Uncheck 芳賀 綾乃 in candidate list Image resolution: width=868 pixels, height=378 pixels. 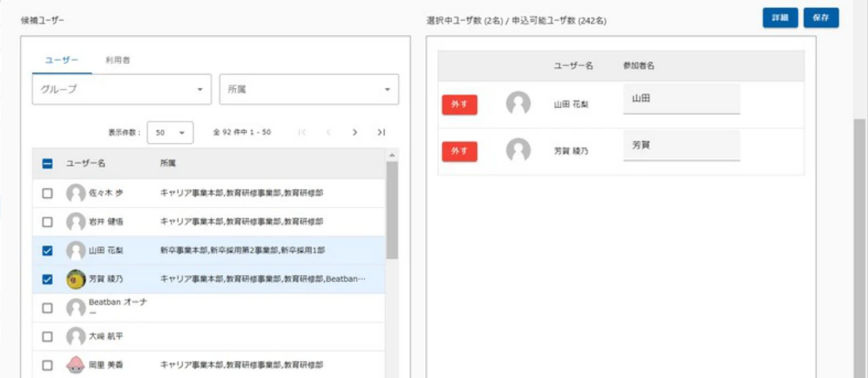click(x=48, y=280)
